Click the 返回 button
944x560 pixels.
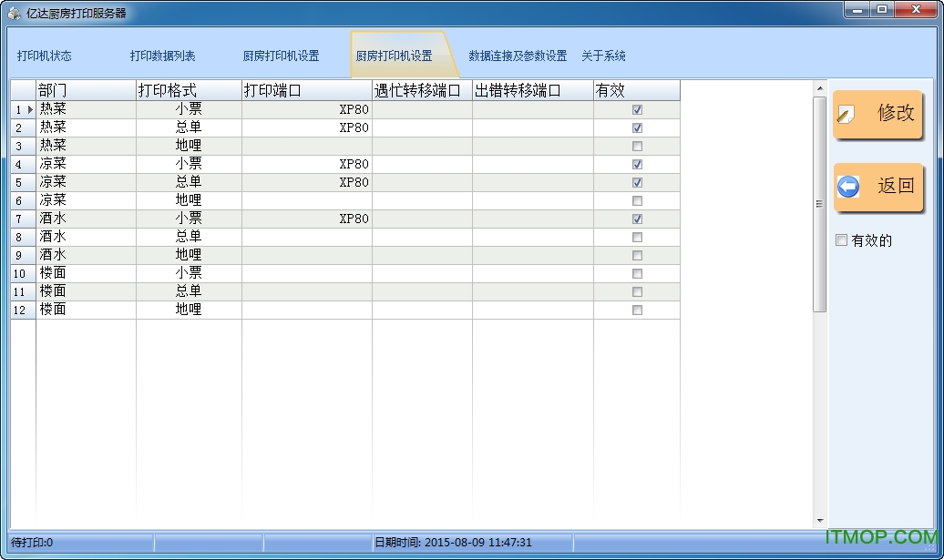click(877, 187)
